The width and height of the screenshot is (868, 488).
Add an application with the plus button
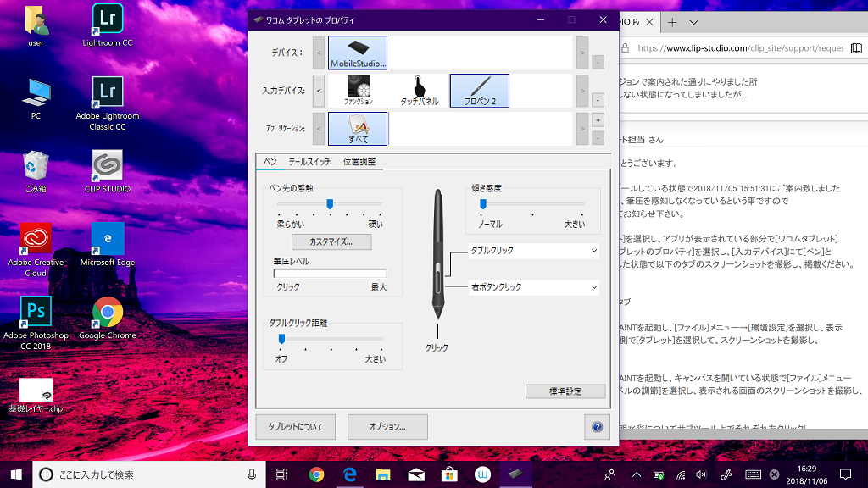pos(598,119)
